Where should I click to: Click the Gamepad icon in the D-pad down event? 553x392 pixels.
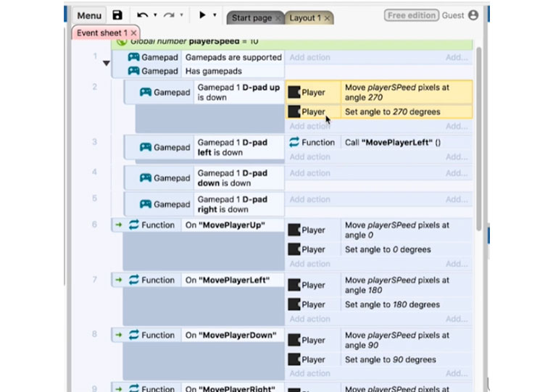point(146,178)
